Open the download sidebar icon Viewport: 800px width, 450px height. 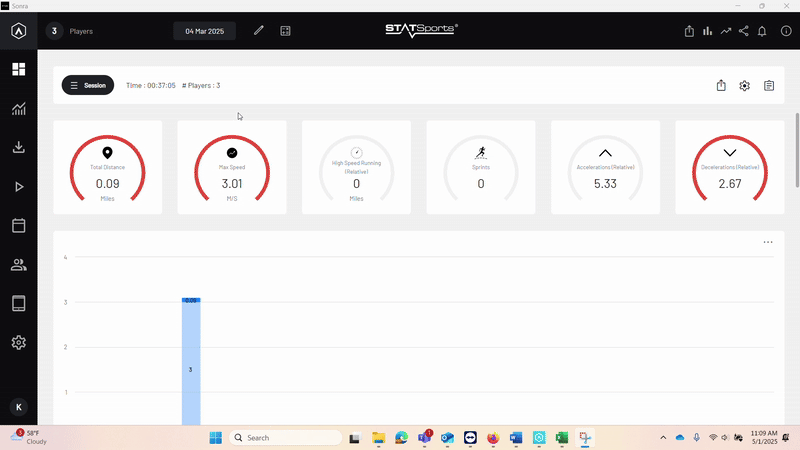click(18, 147)
